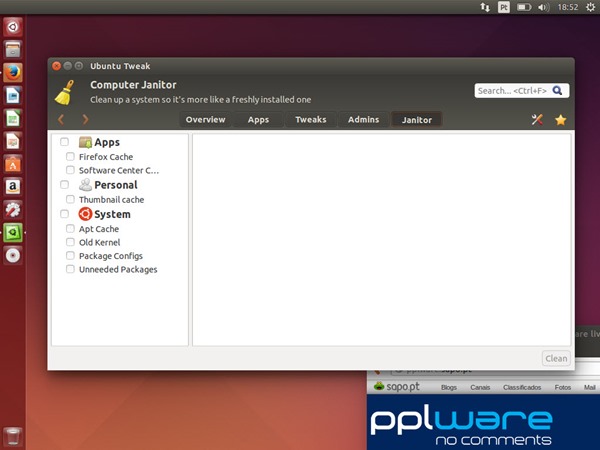The width and height of the screenshot is (600, 450).
Task: Open LibreOffice Calc in the dock
Action: coord(13,118)
